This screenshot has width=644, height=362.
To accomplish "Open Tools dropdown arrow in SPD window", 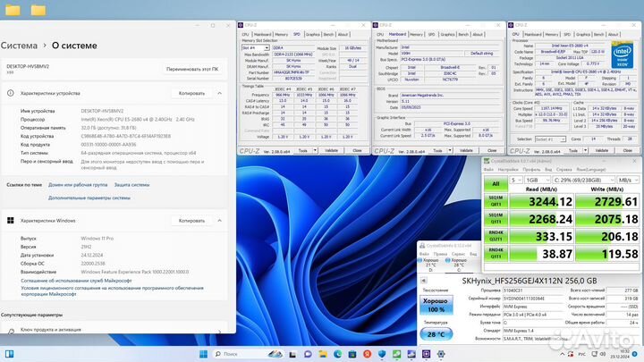I will click(315, 151).
